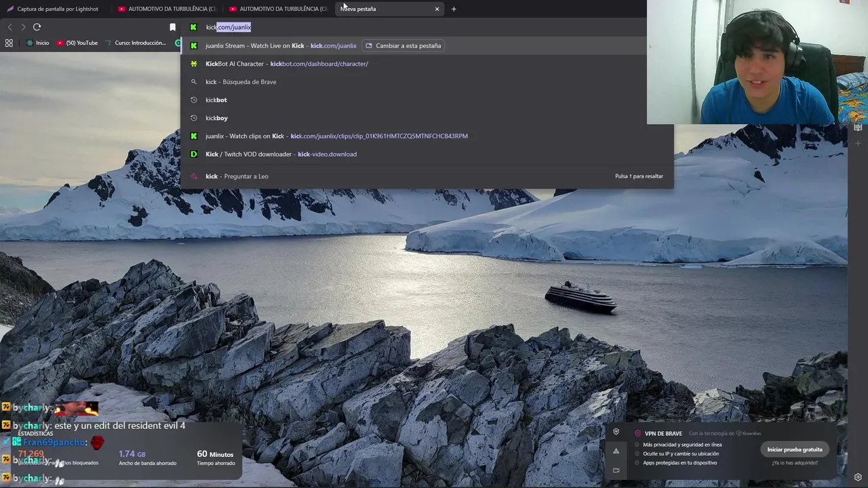
Task: Pick the kickboy history suggestion
Action: click(x=427, y=118)
